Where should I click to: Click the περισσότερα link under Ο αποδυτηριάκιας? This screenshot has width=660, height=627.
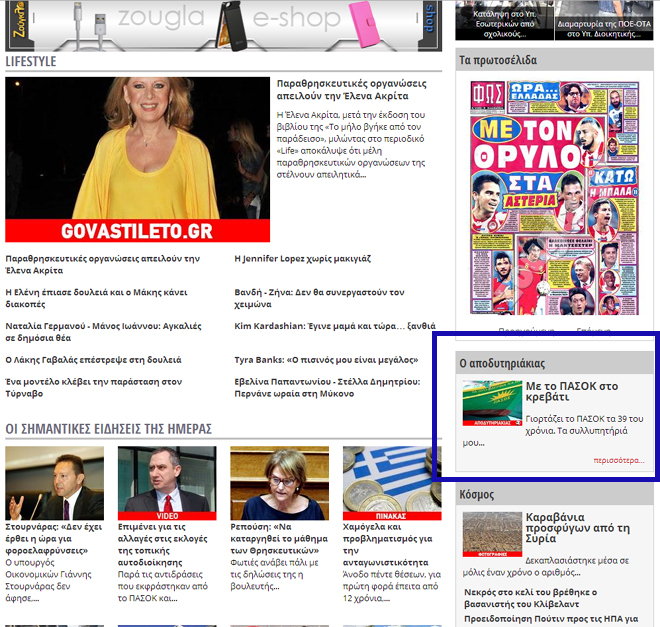(x=617, y=461)
